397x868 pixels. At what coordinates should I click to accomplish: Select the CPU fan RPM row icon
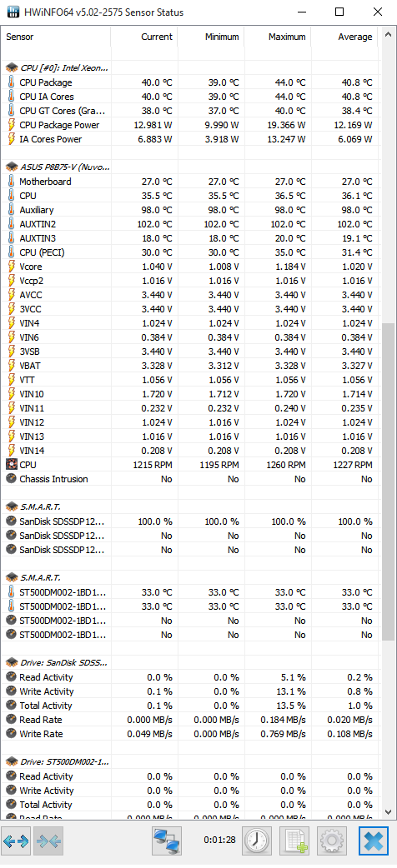[x=11, y=465]
